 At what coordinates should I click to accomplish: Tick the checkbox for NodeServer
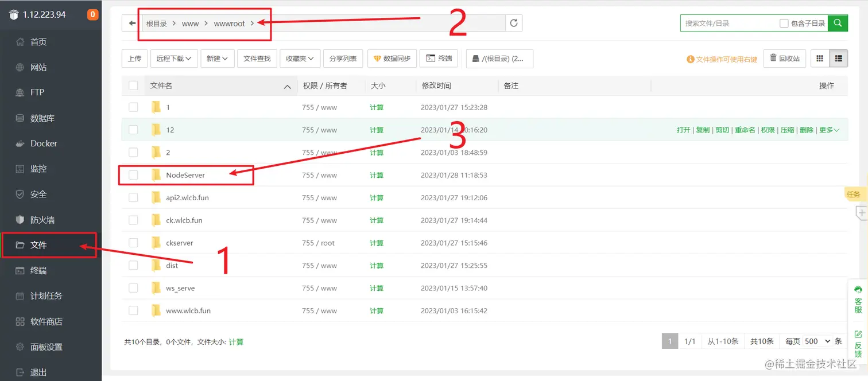133,175
